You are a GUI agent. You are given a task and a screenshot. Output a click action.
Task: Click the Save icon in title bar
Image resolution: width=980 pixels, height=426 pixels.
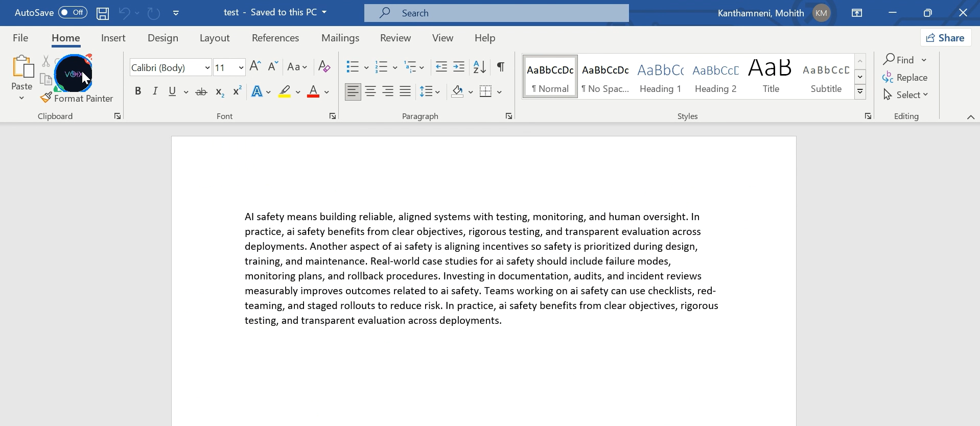coord(103,13)
